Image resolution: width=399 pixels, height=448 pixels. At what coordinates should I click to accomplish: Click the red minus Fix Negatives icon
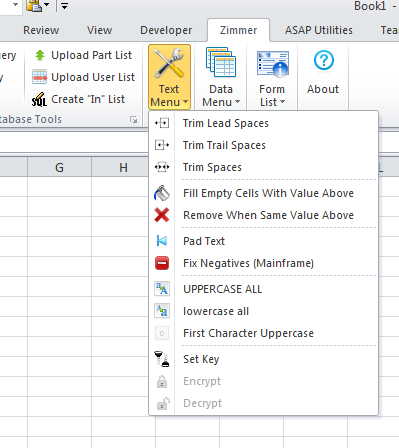pos(162,263)
